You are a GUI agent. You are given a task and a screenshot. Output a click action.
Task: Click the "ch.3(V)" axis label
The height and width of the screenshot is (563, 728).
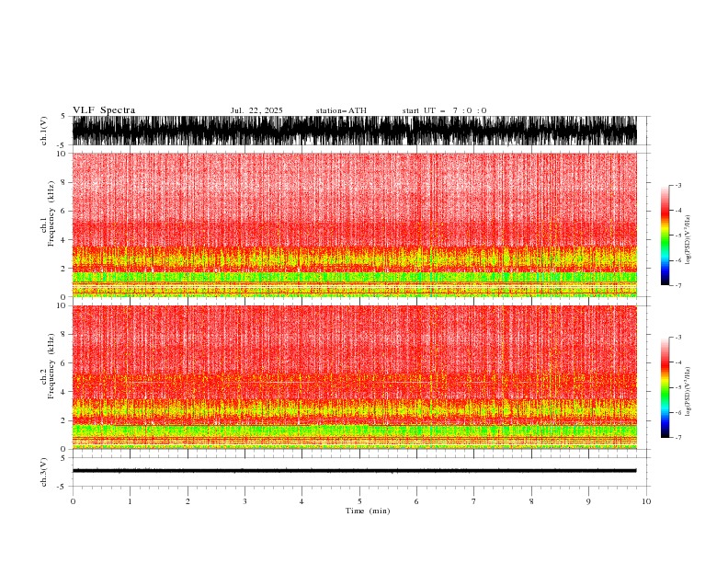click(x=44, y=472)
